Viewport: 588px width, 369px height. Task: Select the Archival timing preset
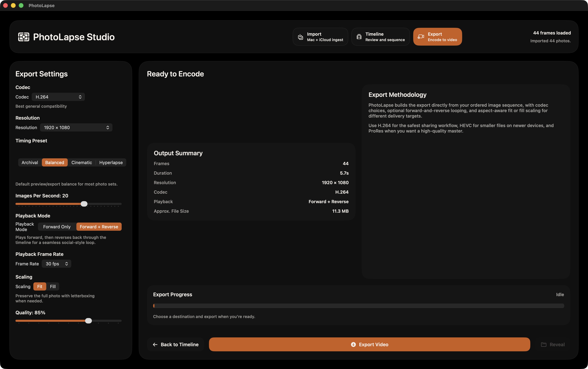(30, 162)
